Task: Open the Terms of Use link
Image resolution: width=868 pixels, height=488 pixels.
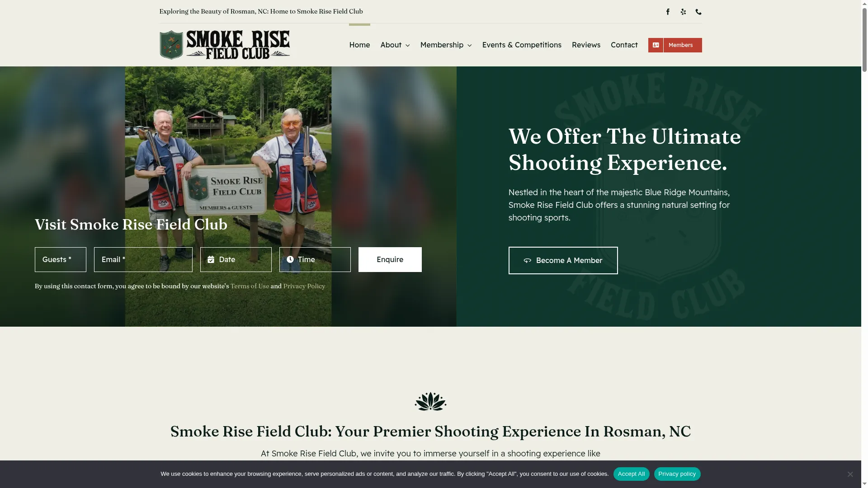Action: pyautogui.click(x=250, y=286)
